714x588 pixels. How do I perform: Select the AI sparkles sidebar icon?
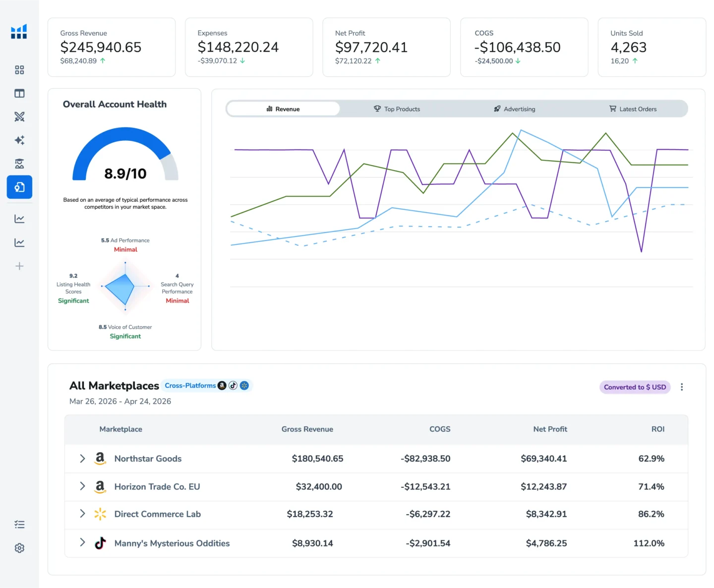[19, 140]
